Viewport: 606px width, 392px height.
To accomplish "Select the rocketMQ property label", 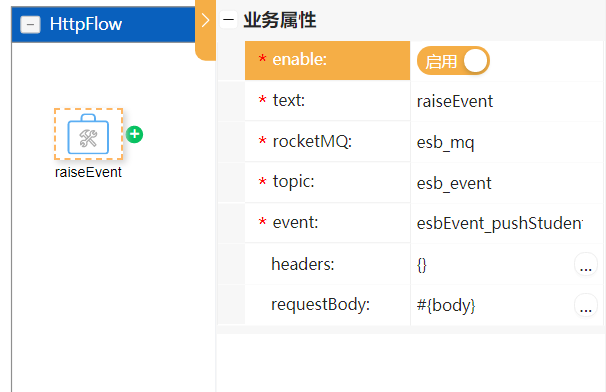I will (312, 141).
